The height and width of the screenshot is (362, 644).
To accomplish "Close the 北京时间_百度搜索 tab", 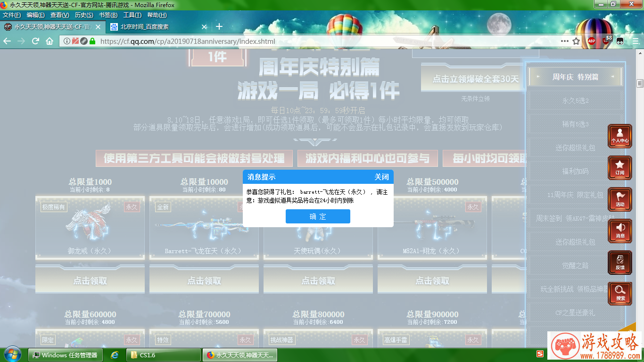I will coord(204,27).
